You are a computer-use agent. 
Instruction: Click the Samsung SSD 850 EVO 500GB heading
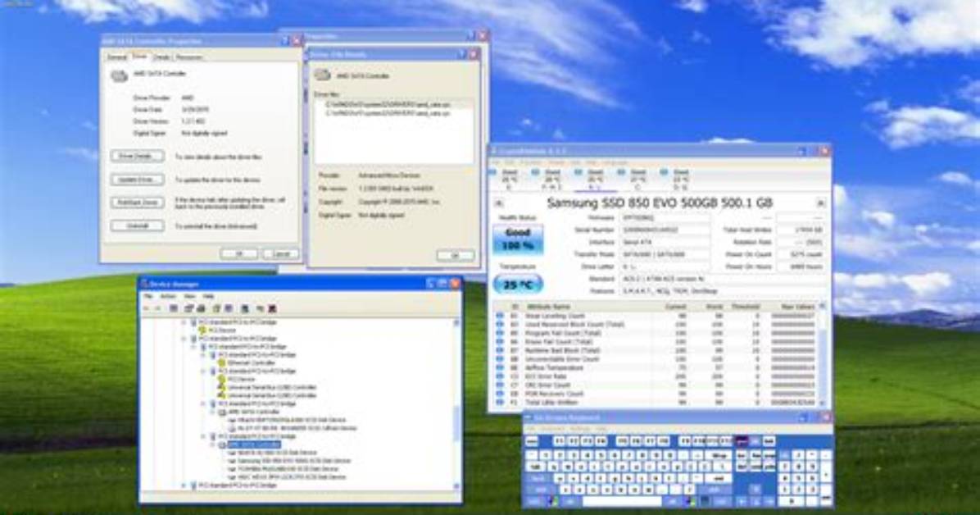point(660,203)
